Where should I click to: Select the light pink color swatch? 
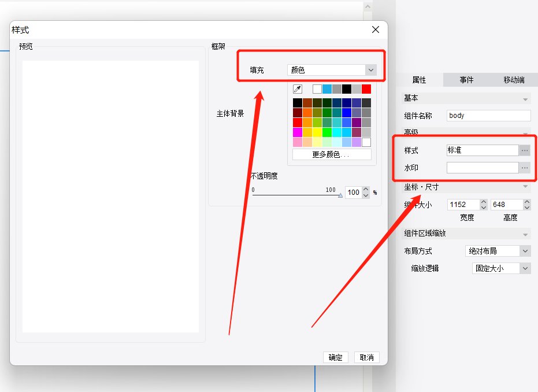pyautogui.click(x=298, y=142)
